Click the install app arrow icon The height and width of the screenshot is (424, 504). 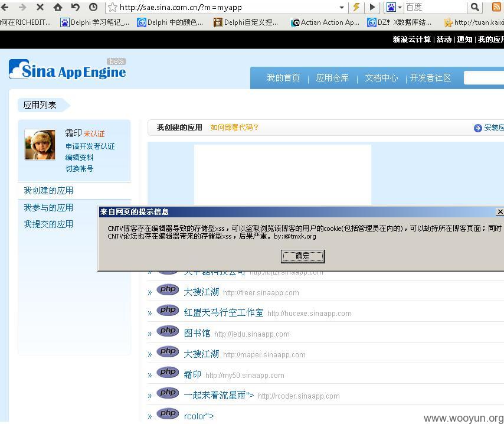pos(477,128)
